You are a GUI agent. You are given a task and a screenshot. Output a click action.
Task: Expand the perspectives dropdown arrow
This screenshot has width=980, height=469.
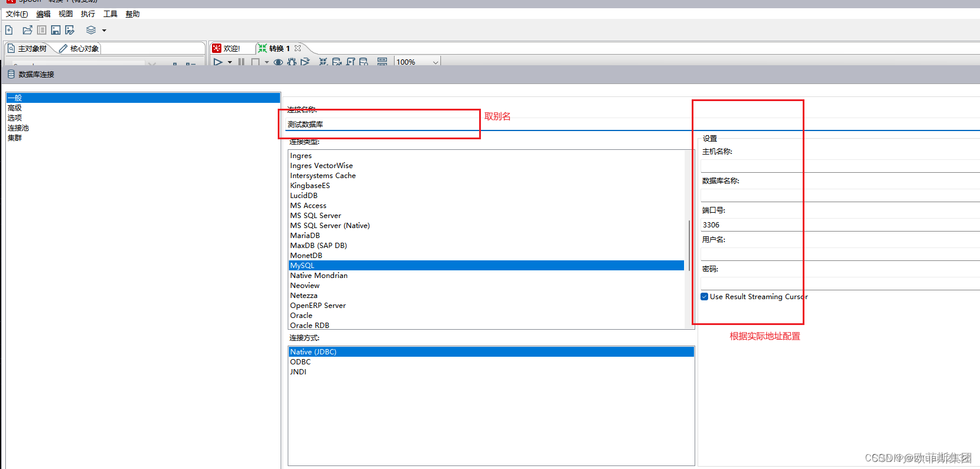point(105,31)
